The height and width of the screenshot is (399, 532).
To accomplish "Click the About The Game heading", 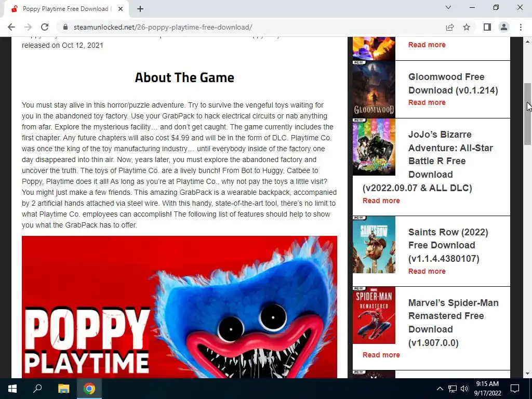I will 184,78.
